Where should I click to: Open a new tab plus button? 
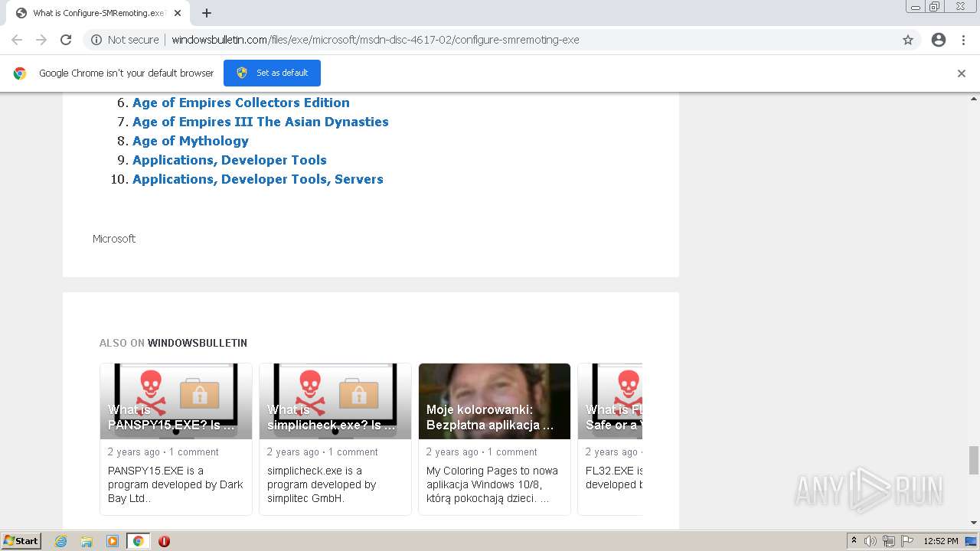coord(207,13)
